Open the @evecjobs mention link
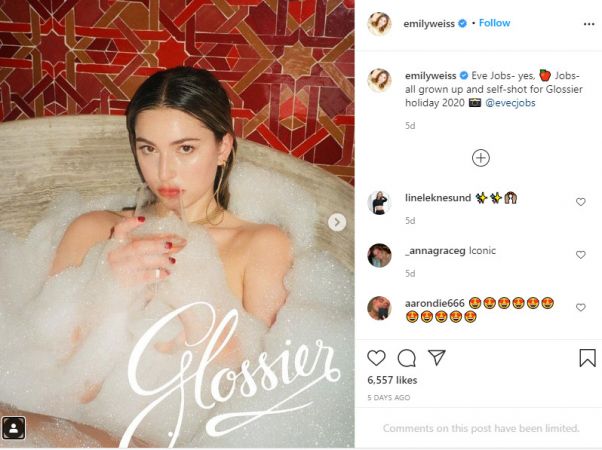Viewport: 602px width, 450px height. (x=510, y=103)
